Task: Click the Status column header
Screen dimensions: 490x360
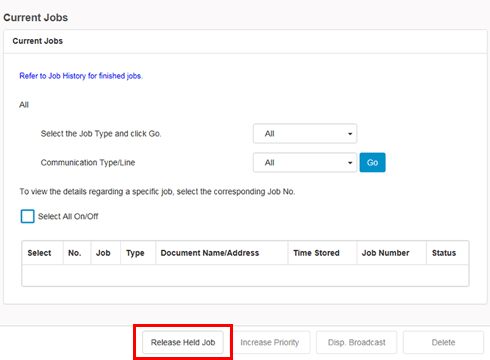Action: pos(444,253)
